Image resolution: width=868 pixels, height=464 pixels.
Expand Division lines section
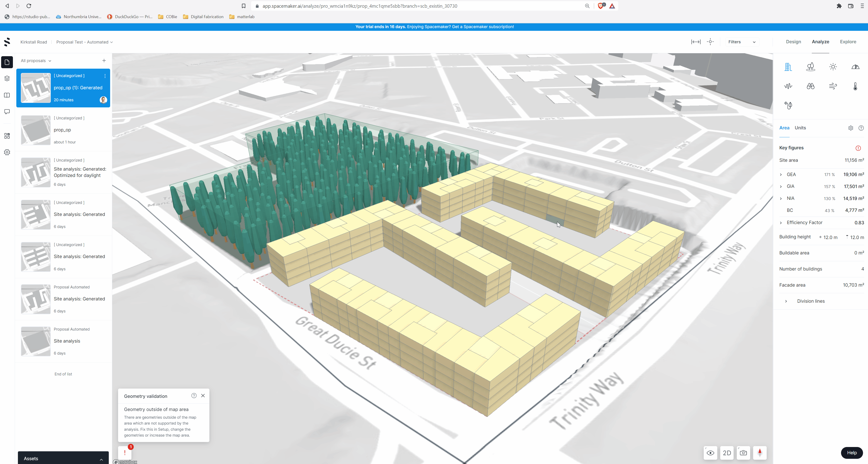click(x=786, y=301)
